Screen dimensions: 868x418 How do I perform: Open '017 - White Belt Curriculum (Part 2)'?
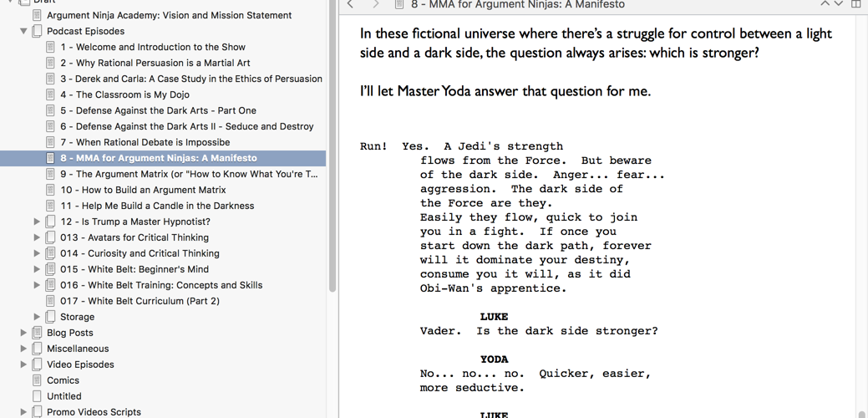click(x=140, y=301)
